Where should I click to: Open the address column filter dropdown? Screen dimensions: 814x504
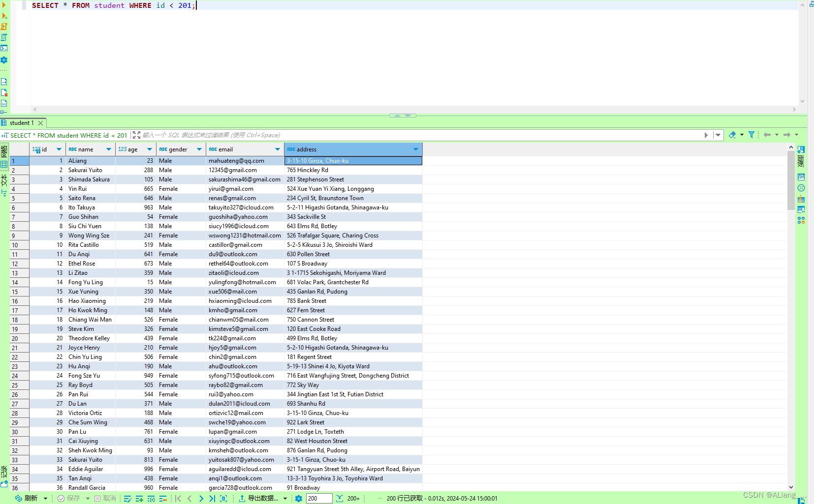[416, 149]
